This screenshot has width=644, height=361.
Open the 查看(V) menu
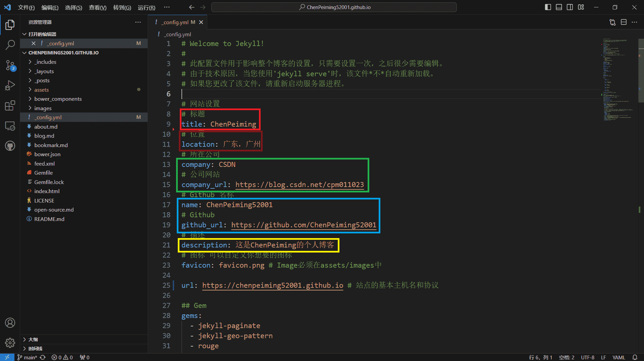coord(98,7)
